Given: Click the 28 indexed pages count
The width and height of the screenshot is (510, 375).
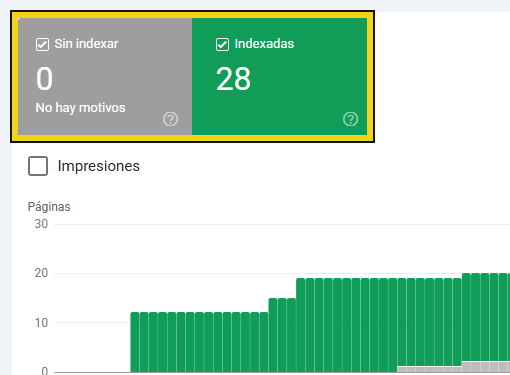Looking at the screenshot, I should click(x=233, y=79).
